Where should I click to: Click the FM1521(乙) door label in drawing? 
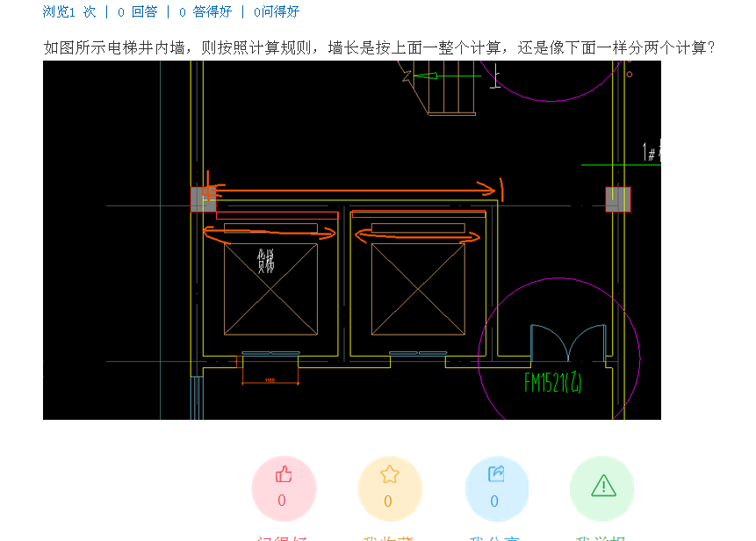tap(552, 383)
